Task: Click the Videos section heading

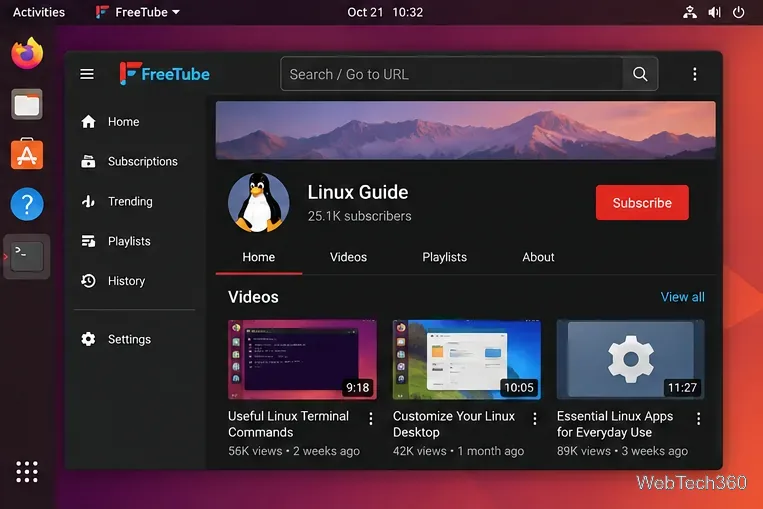Action: 253,297
